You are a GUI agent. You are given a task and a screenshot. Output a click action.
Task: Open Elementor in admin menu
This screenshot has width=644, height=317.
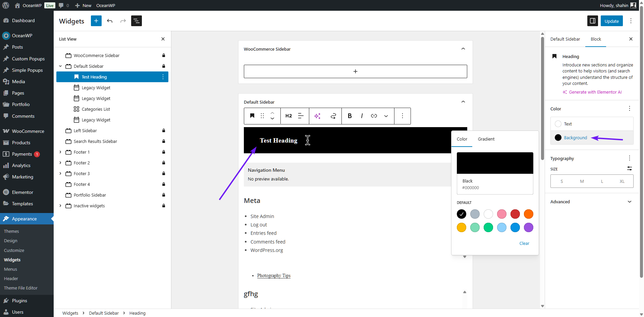coord(27,192)
